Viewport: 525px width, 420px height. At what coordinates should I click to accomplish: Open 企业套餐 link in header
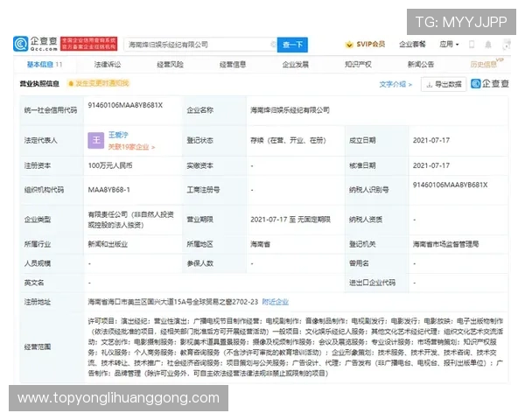(x=412, y=45)
